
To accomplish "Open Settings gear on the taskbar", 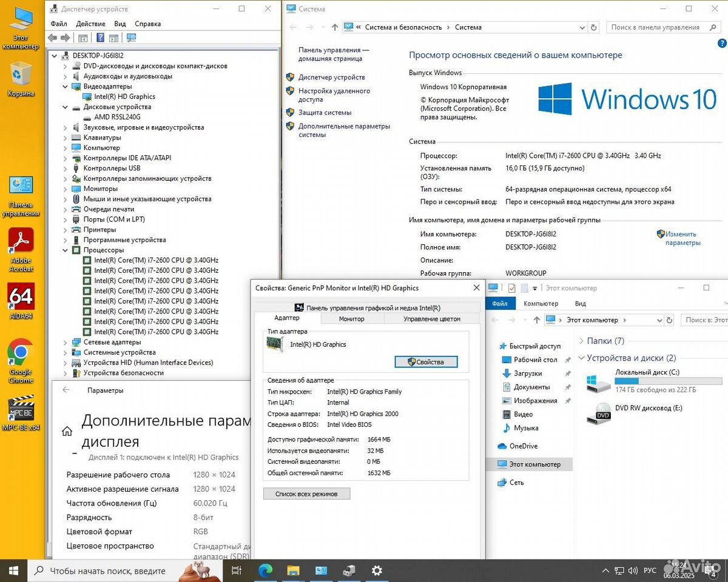I will pos(377,570).
